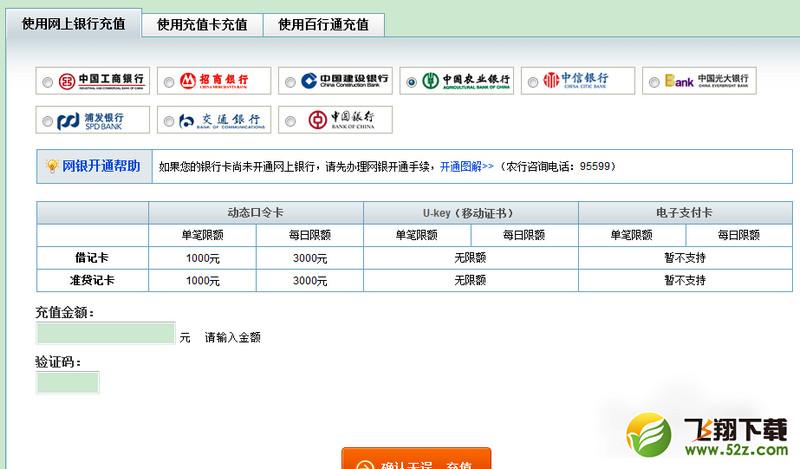Screen dimensions: 800x469
Task: Click 3000元 in the 准贷记卡 row
Action: point(310,281)
